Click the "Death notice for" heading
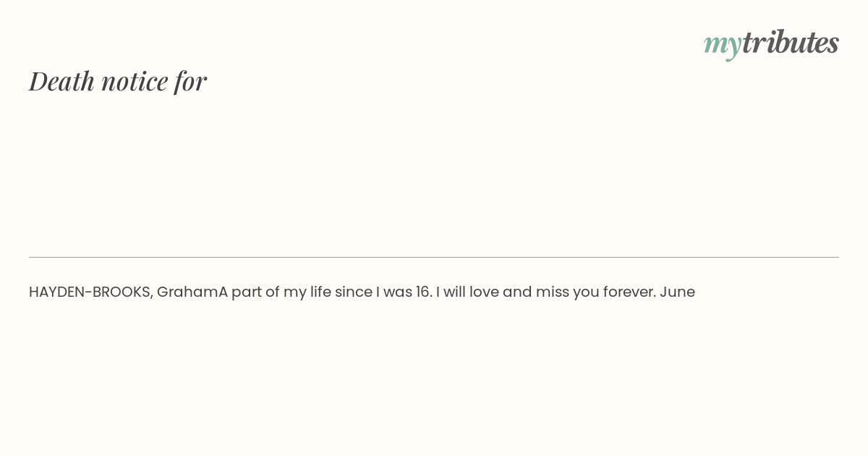The height and width of the screenshot is (456, 868). pyautogui.click(x=118, y=81)
